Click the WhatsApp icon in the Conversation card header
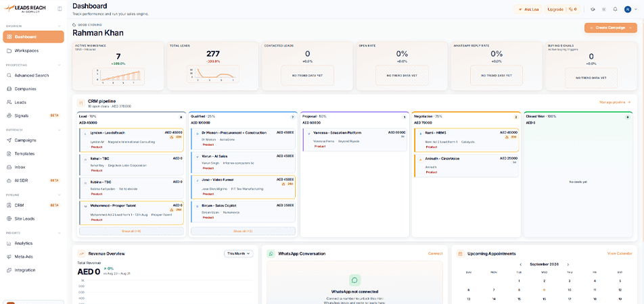644x304 pixels. tap(271, 254)
